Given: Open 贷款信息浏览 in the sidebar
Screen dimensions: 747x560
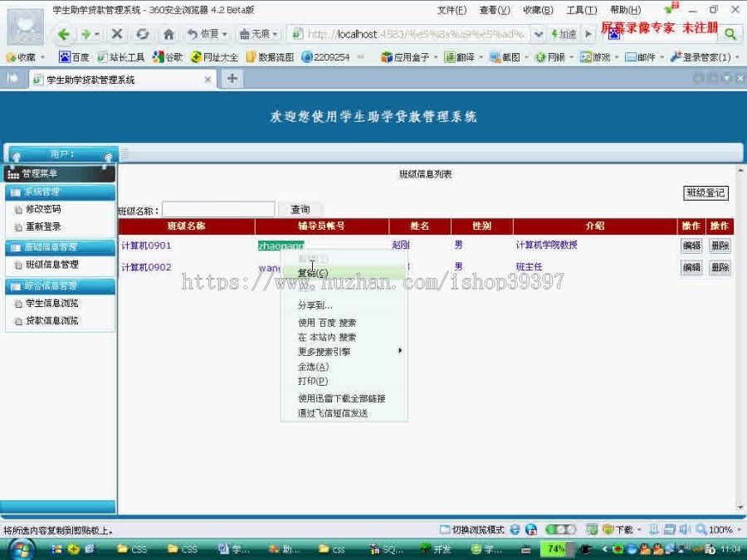Looking at the screenshot, I should pyautogui.click(x=51, y=321).
